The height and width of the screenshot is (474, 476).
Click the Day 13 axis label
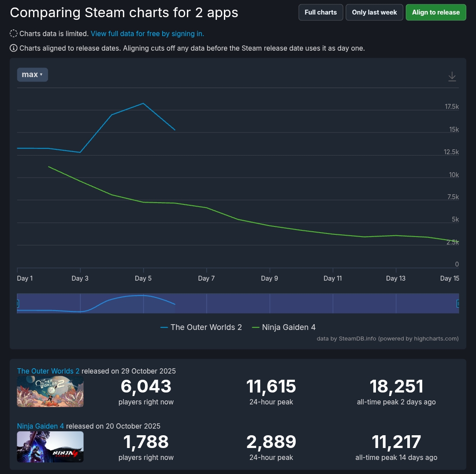pyautogui.click(x=395, y=278)
